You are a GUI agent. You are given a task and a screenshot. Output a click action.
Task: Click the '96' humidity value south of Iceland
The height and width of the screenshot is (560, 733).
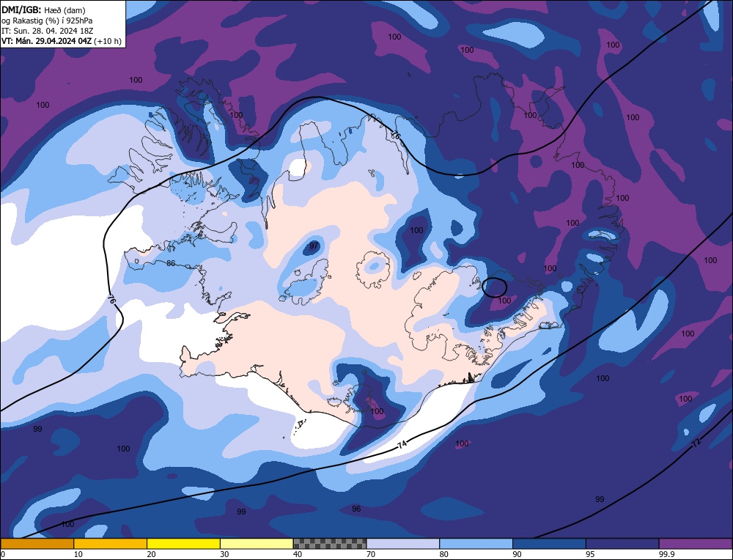click(x=356, y=509)
